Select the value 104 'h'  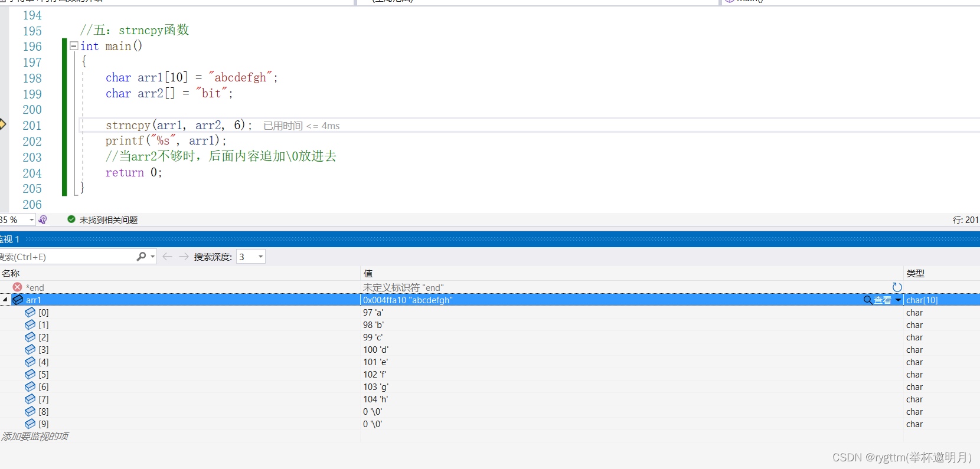pyautogui.click(x=375, y=399)
